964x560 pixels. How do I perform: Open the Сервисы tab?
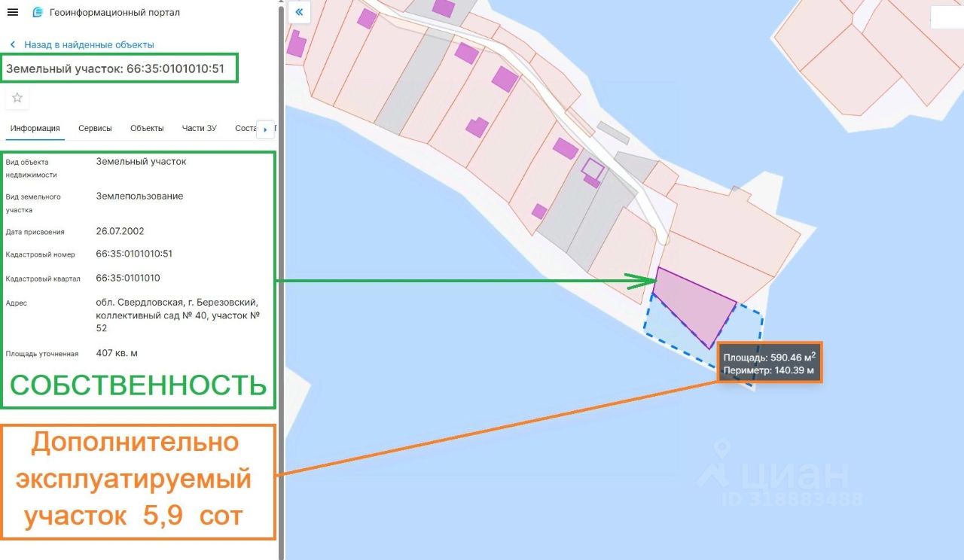95,128
